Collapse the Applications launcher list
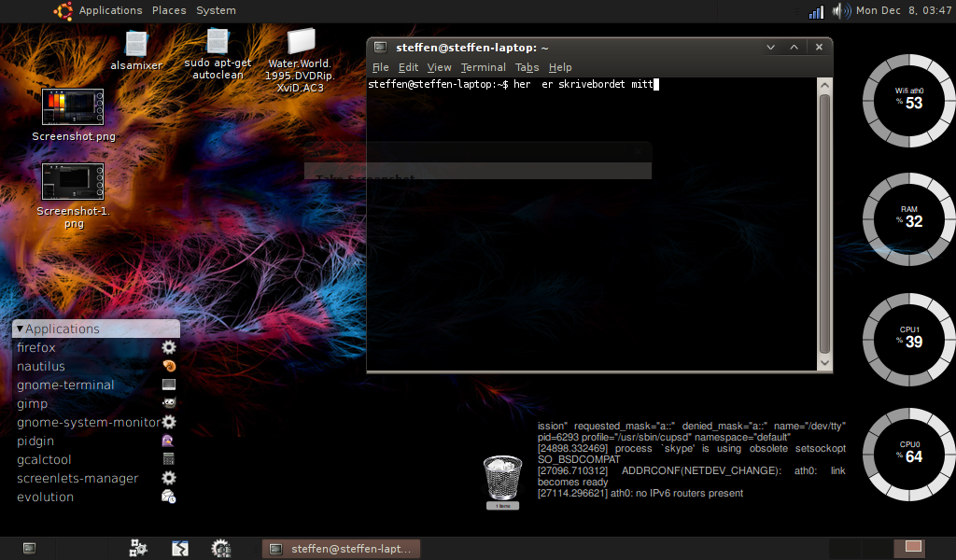This screenshot has width=956, height=560. [x=20, y=329]
